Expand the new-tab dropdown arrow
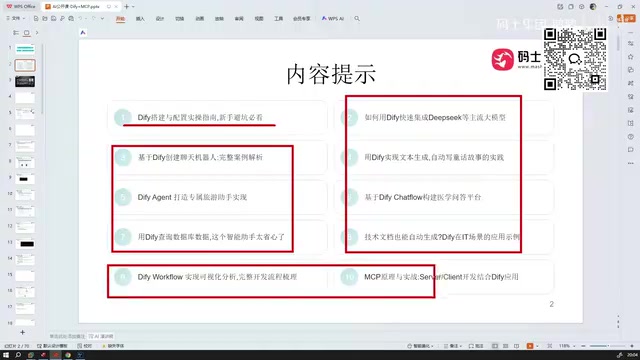This screenshot has width=640, height=360. coord(133,7)
